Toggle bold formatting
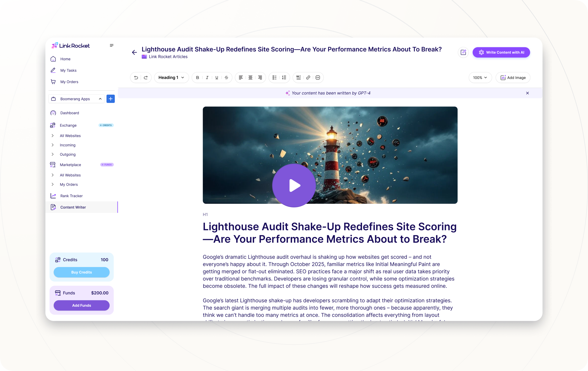The width and height of the screenshot is (588, 371). point(198,78)
